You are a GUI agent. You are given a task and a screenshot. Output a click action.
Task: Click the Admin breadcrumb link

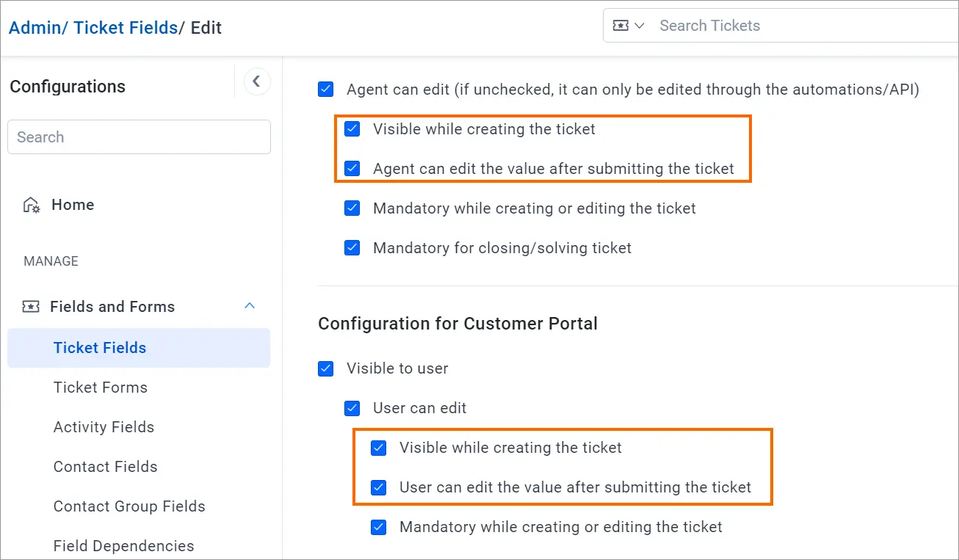[35, 28]
